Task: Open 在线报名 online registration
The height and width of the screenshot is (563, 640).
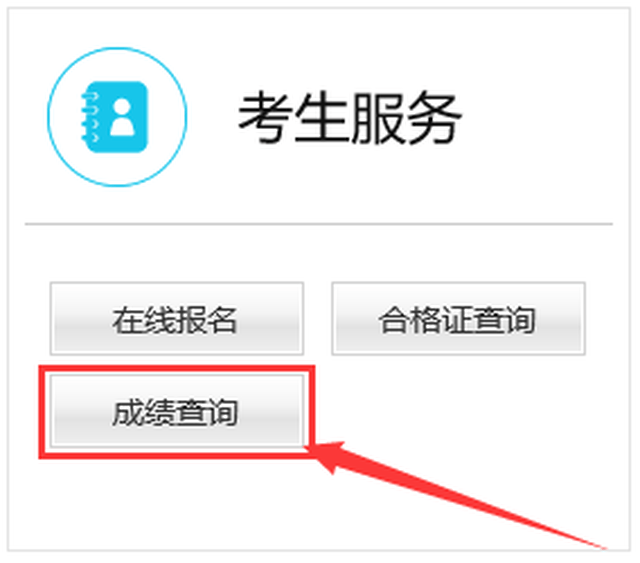Action: tap(177, 318)
